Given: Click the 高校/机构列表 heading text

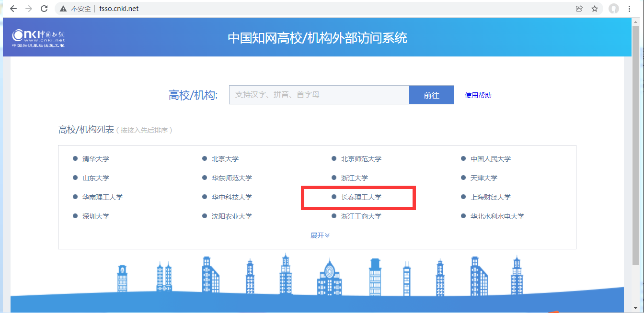Looking at the screenshot, I should tap(86, 130).
